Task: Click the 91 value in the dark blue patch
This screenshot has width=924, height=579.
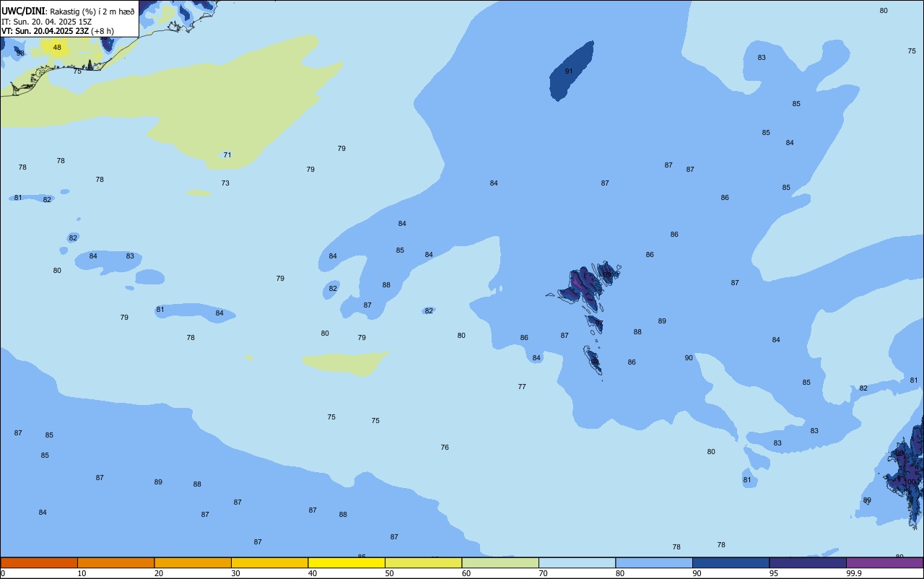Action: [569, 71]
